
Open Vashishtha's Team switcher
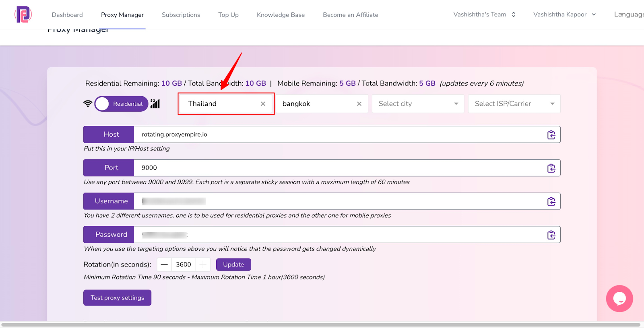(x=484, y=14)
